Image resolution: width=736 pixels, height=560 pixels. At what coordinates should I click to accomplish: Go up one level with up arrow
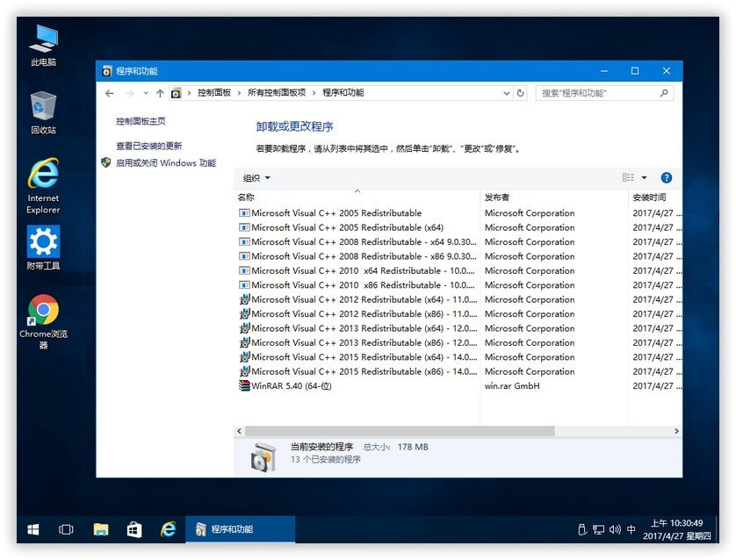point(160,93)
